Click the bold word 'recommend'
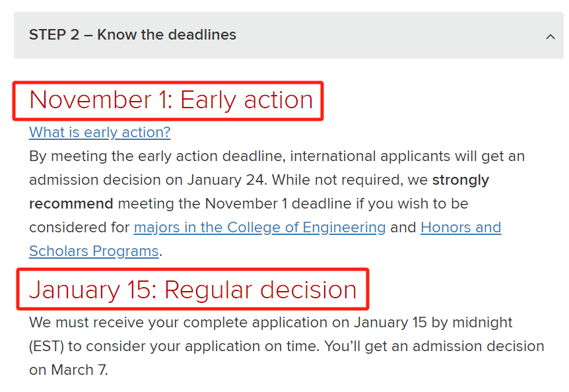This screenshot has width=569, height=392. pos(71,204)
